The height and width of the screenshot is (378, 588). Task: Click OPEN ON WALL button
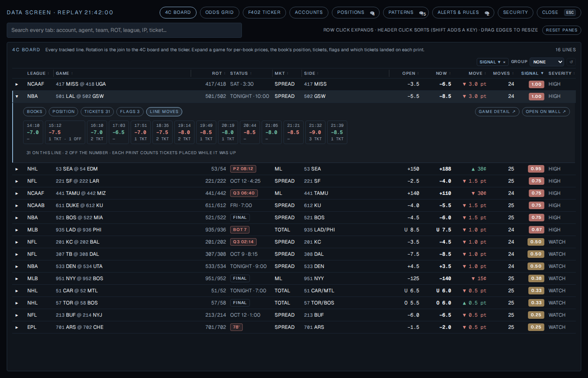(546, 112)
